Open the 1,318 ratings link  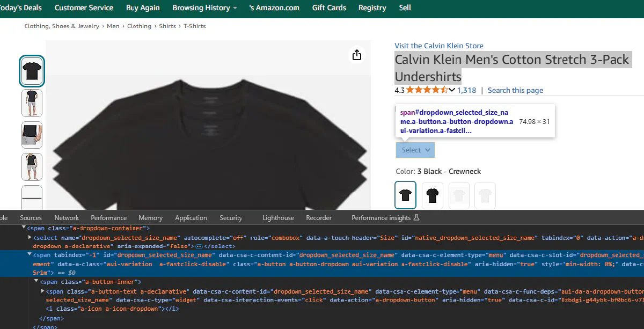tap(467, 90)
